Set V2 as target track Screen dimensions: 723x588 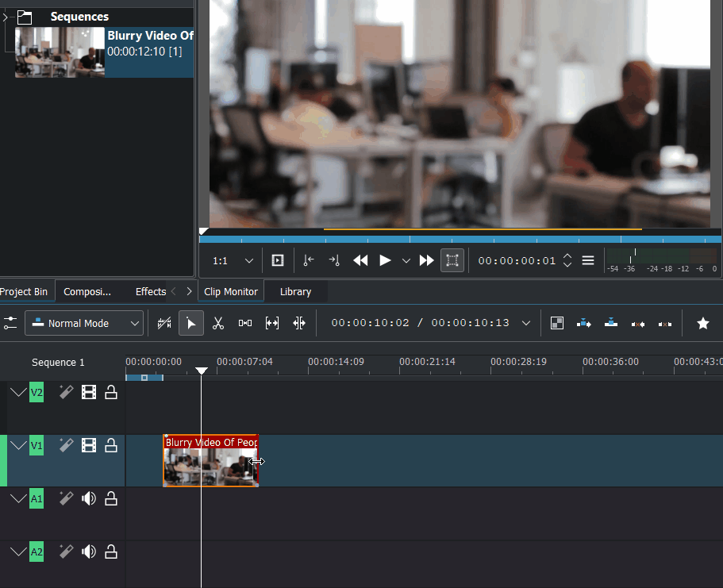click(x=37, y=393)
